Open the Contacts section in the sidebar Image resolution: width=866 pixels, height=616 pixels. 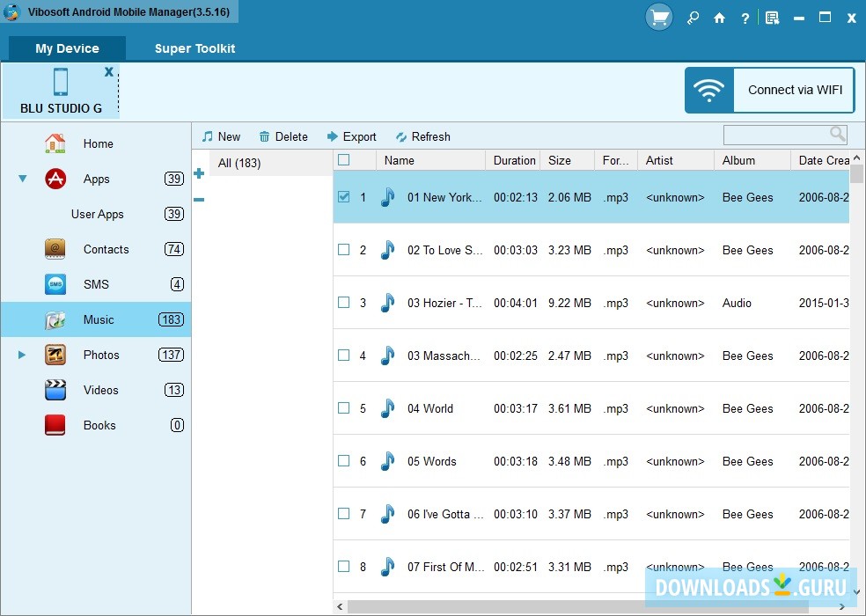pyautogui.click(x=106, y=249)
